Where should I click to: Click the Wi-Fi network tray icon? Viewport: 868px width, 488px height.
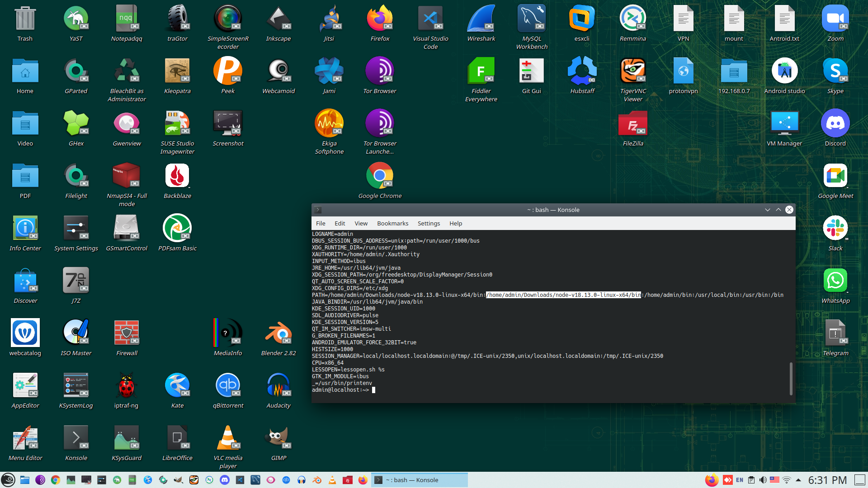click(787, 480)
